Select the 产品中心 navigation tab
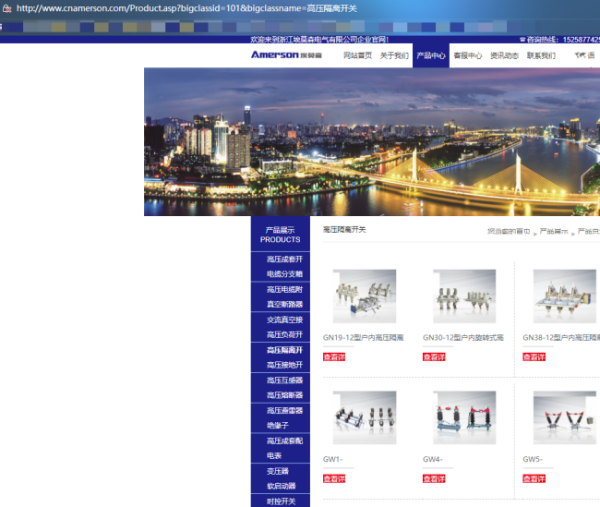The image size is (600, 507). coord(431,56)
